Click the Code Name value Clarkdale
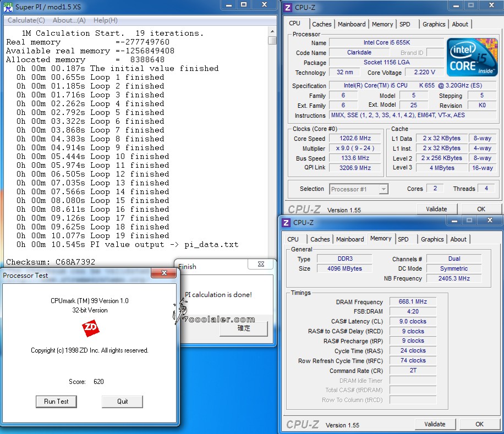The image size is (504, 434). click(x=359, y=52)
